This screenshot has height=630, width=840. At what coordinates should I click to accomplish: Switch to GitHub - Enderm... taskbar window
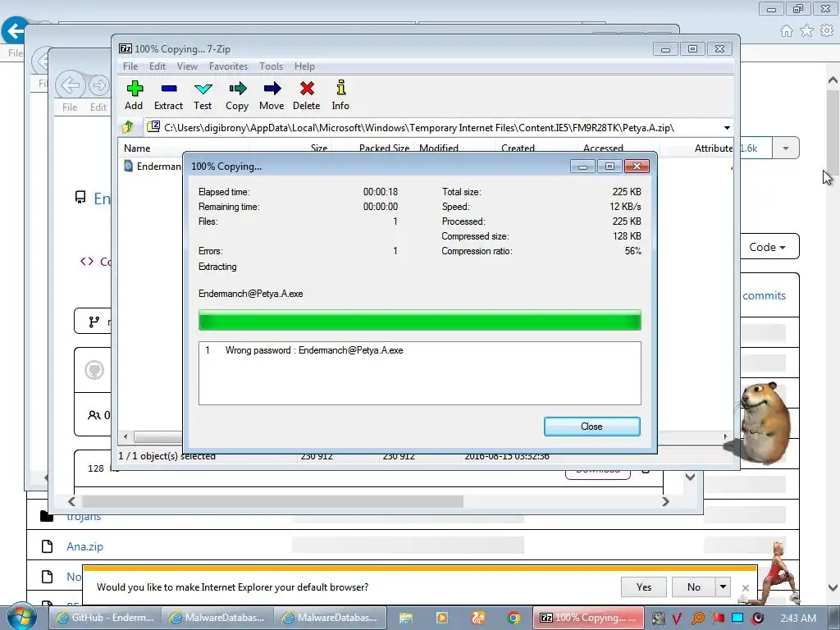click(x=104, y=618)
